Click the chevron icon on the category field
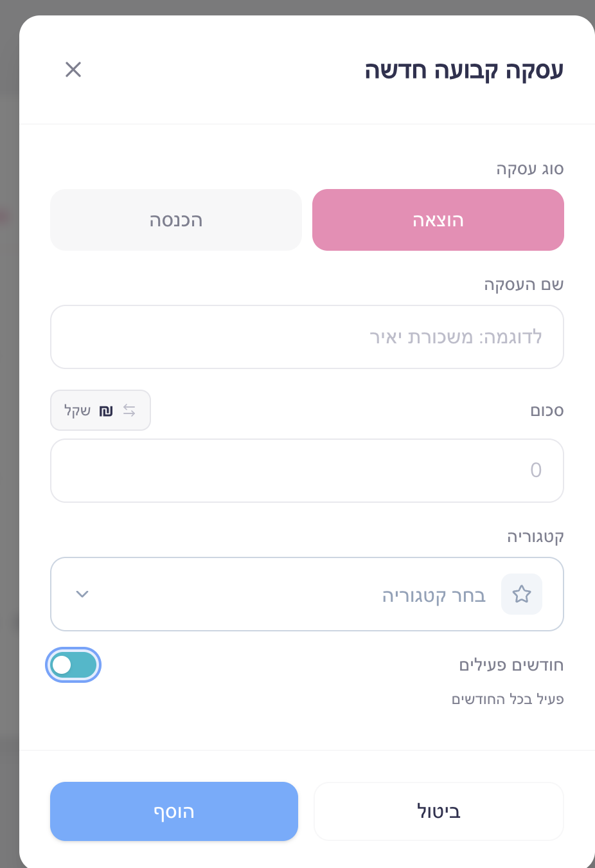This screenshot has width=595, height=868. tap(82, 593)
